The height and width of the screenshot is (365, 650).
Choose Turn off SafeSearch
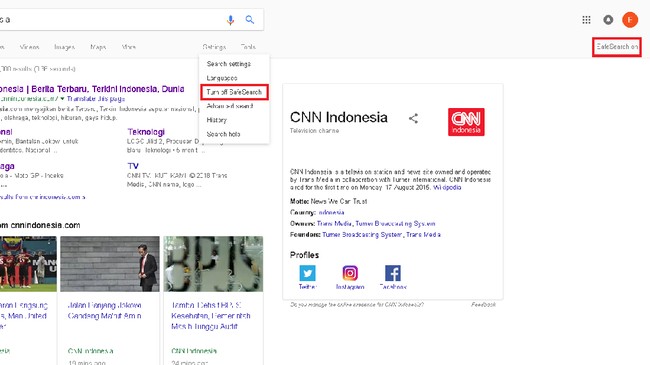click(234, 92)
